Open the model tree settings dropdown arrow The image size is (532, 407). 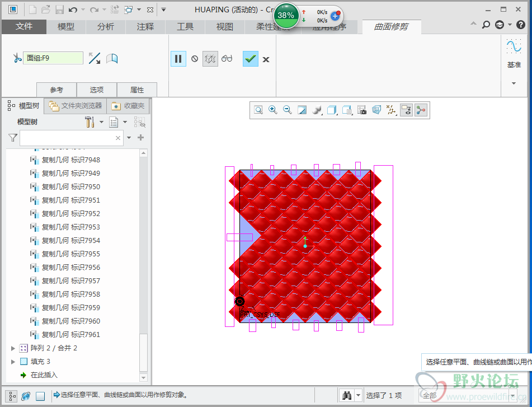[x=101, y=122]
